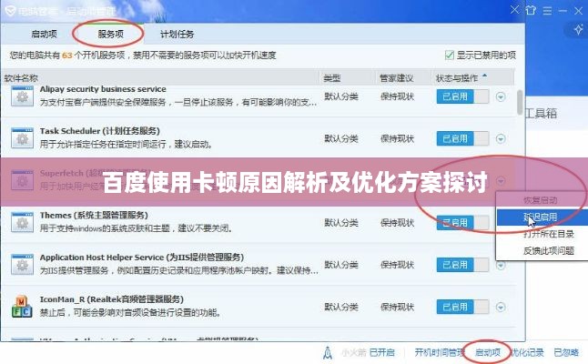Choose 恢复启动 from the context menu
The width and height of the screenshot is (588, 364).
click(x=540, y=200)
